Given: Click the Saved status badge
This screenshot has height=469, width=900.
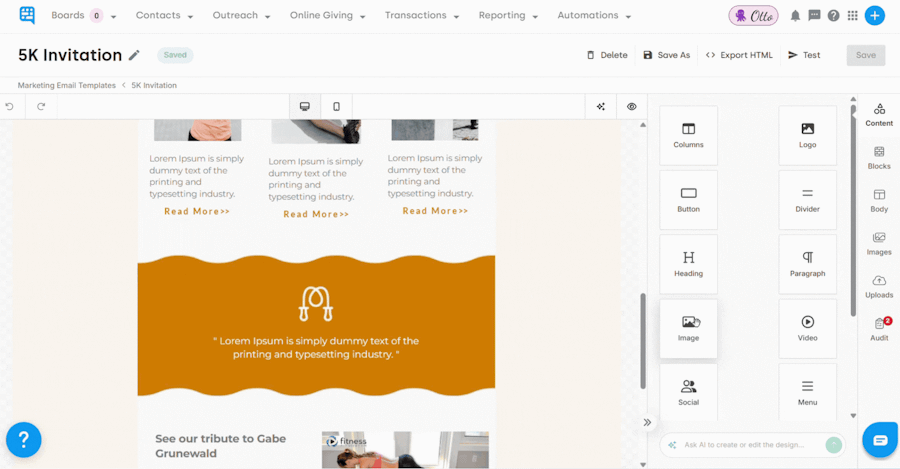Looking at the screenshot, I should coord(175,55).
